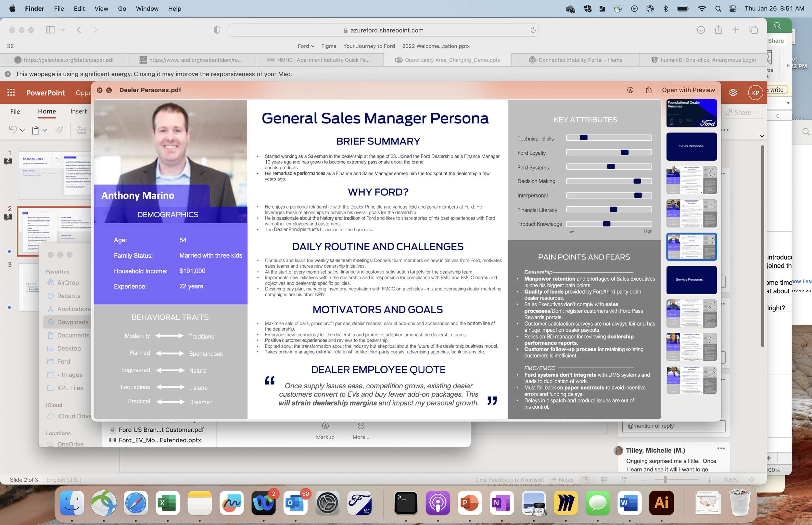The width and height of the screenshot is (812, 525).
Task: Switch to slide sorter view icon
Action: pyautogui.click(x=604, y=480)
